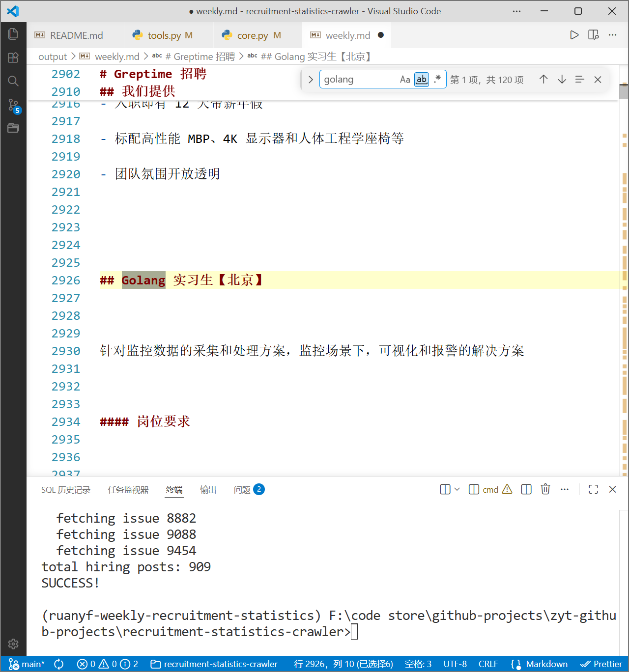Open the Explorer view
The height and width of the screenshot is (672, 629).
[x=13, y=33]
